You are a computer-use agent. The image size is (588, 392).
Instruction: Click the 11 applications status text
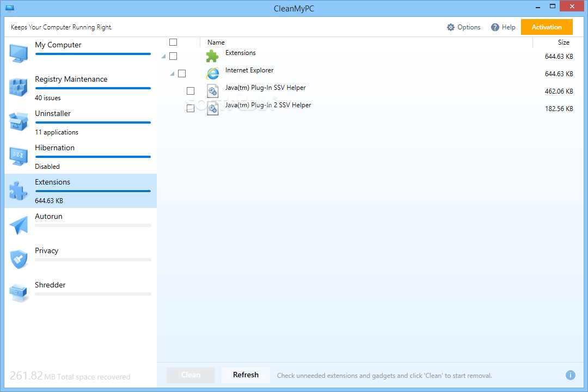57,132
